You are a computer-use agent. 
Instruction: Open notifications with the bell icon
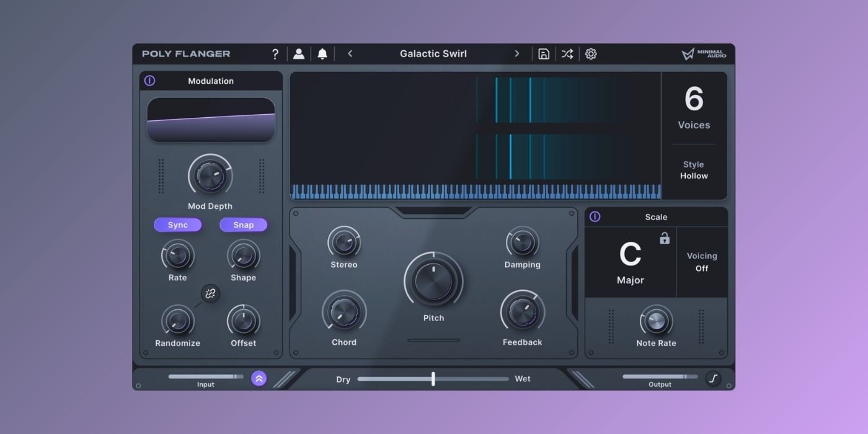tap(322, 54)
